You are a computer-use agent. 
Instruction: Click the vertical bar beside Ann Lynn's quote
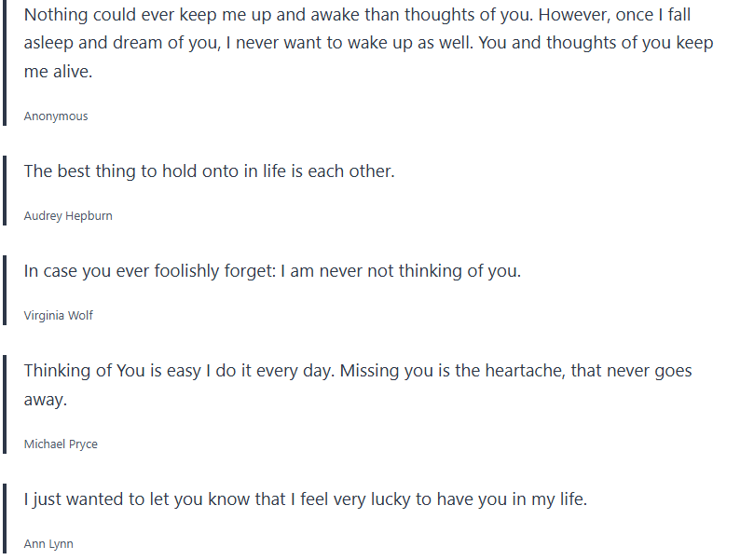(6, 519)
